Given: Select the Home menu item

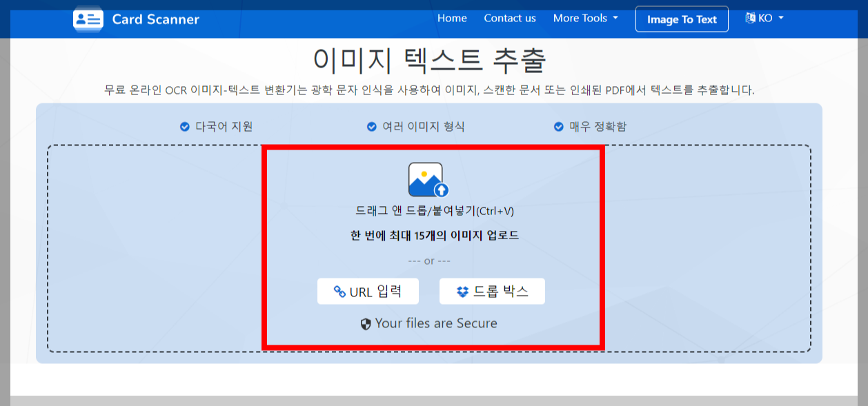Looking at the screenshot, I should (x=452, y=19).
